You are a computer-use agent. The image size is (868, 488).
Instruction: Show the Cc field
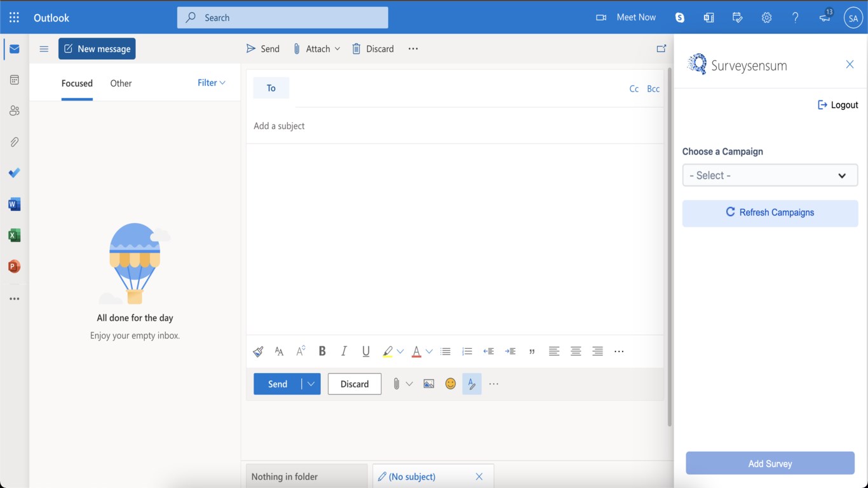pyautogui.click(x=634, y=89)
